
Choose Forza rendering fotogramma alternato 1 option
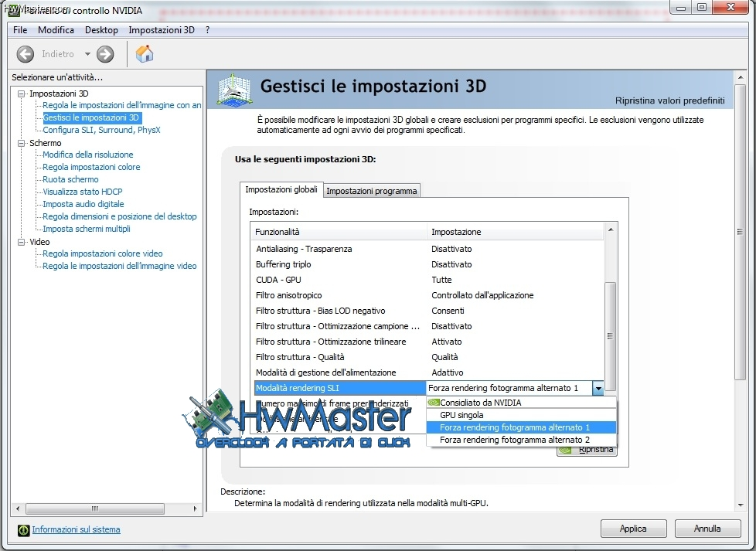pyautogui.click(x=521, y=427)
